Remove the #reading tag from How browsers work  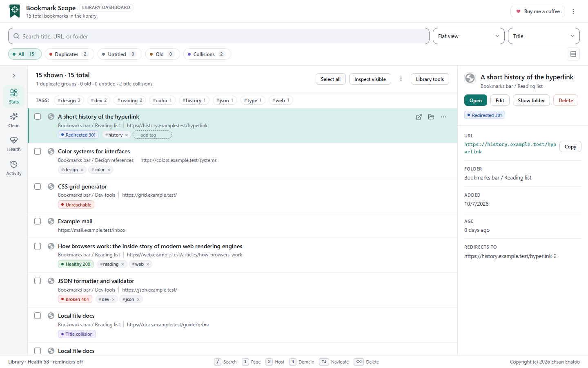pyautogui.click(x=122, y=265)
